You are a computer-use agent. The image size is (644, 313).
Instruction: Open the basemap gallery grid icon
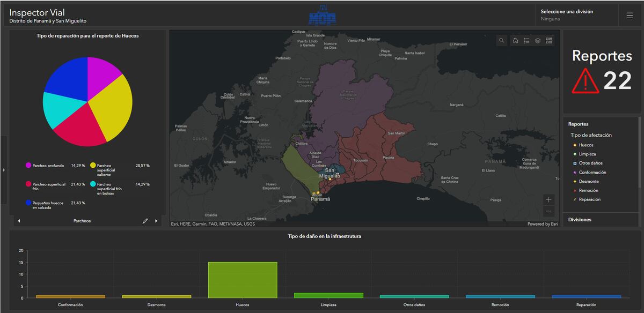pos(548,41)
